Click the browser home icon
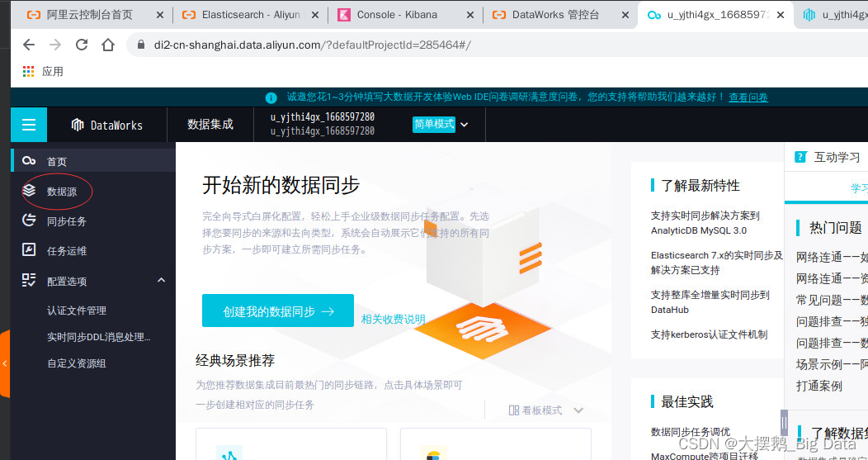The image size is (868, 460). click(x=108, y=45)
